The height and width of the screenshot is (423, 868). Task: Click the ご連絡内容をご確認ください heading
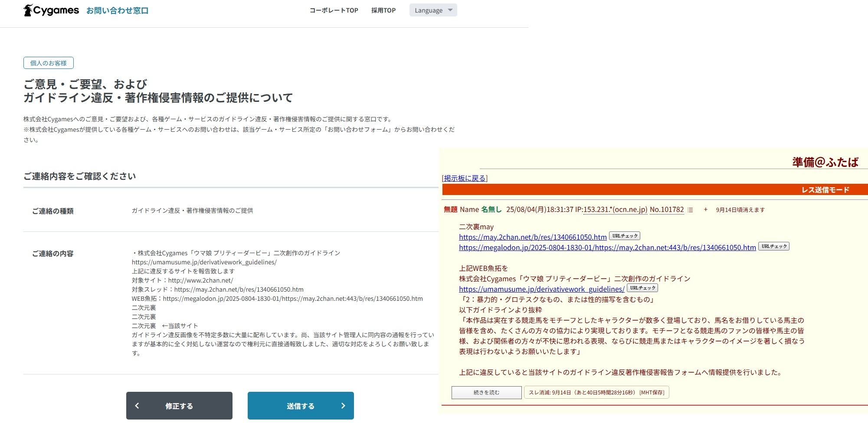pyautogui.click(x=80, y=176)
